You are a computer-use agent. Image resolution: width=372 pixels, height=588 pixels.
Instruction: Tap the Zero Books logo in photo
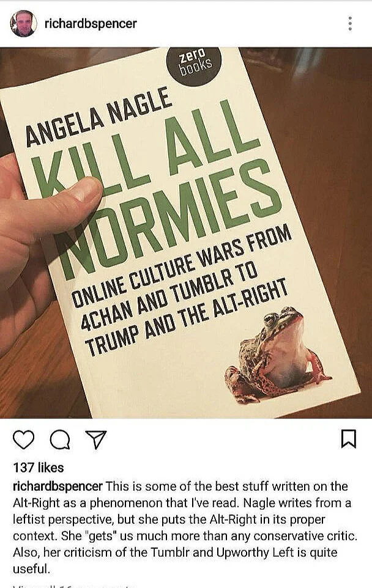point(194,62)
